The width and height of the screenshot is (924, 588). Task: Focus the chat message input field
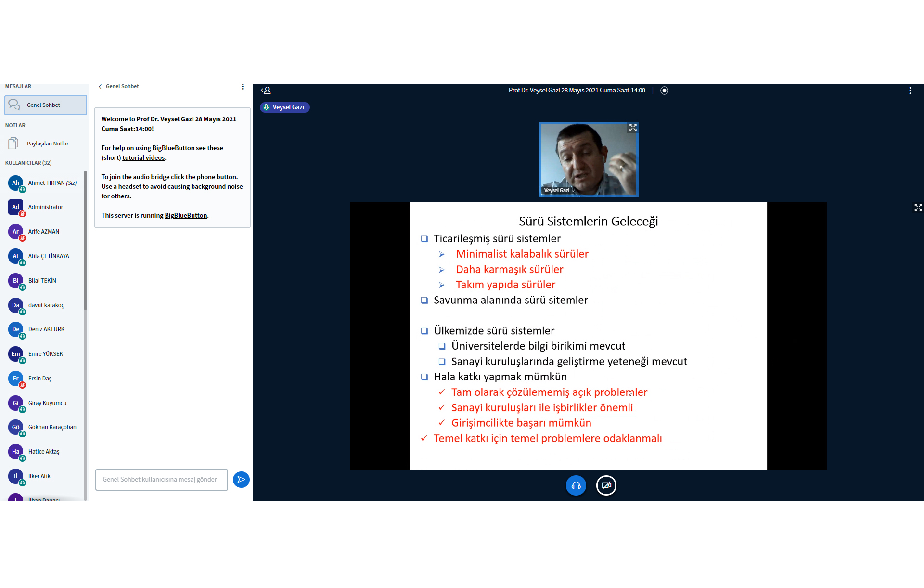(x=162, y=480)
